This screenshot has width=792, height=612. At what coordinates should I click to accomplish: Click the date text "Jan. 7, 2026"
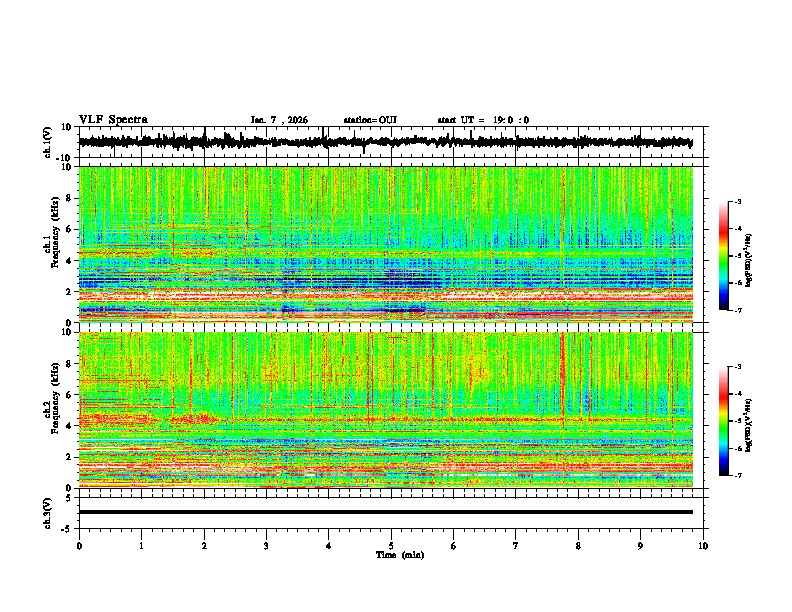(279, 120)
